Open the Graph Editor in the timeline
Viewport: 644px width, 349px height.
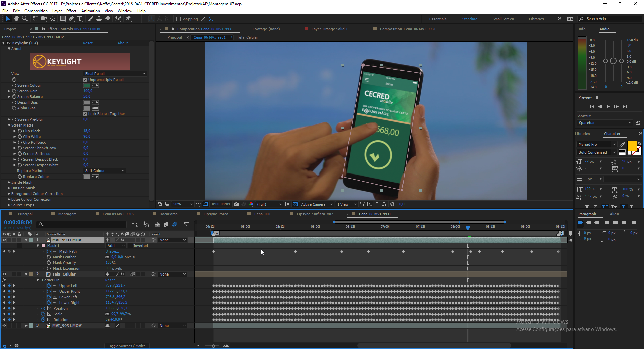click(186, 225)
